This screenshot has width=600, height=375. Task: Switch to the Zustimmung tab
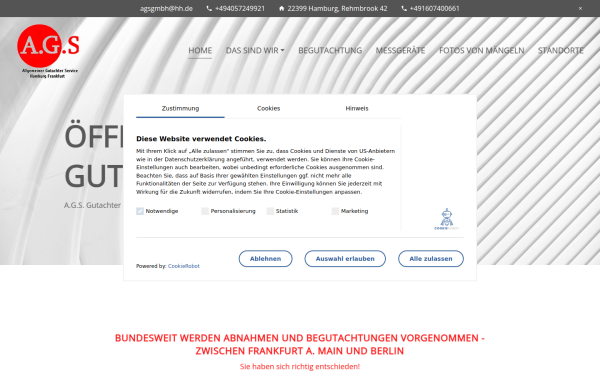[180, 109]
